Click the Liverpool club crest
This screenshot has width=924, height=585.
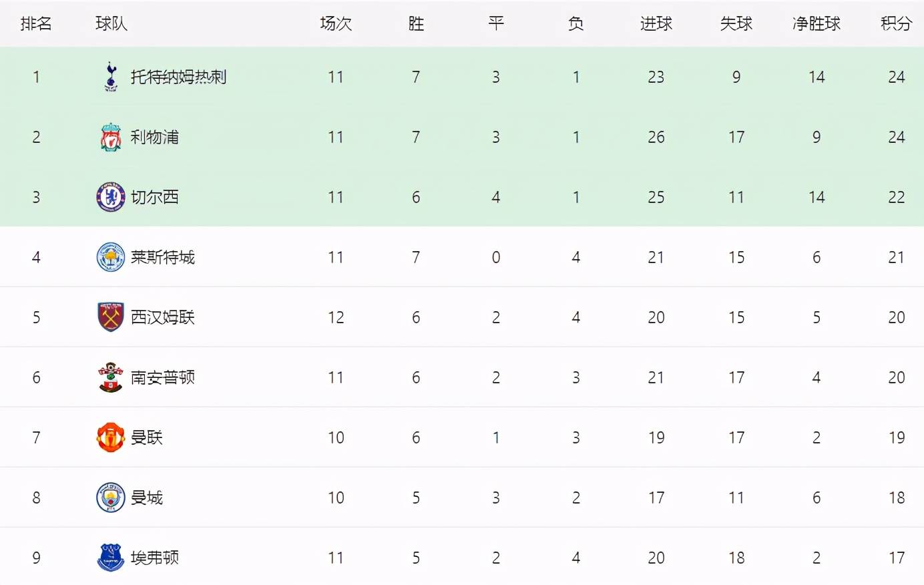point(111,137)
